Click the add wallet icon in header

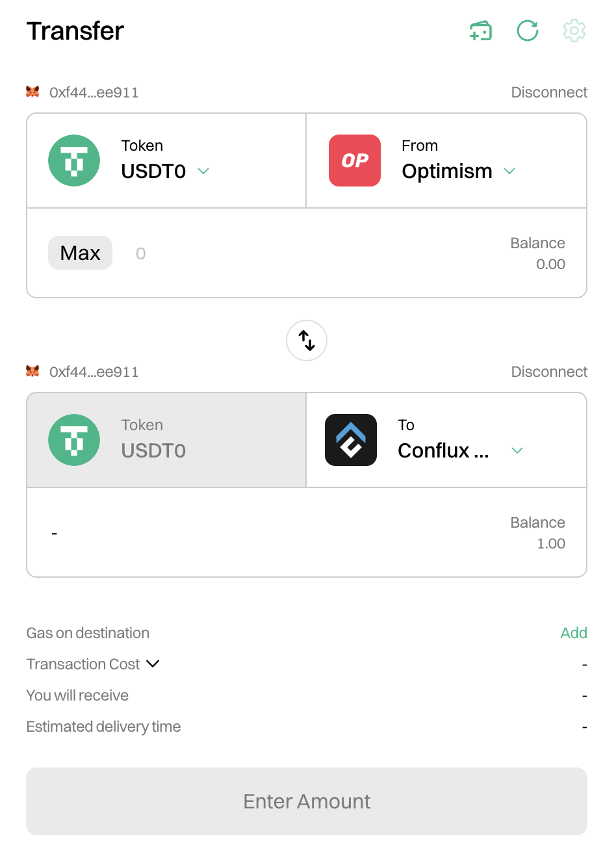[481, 31]
